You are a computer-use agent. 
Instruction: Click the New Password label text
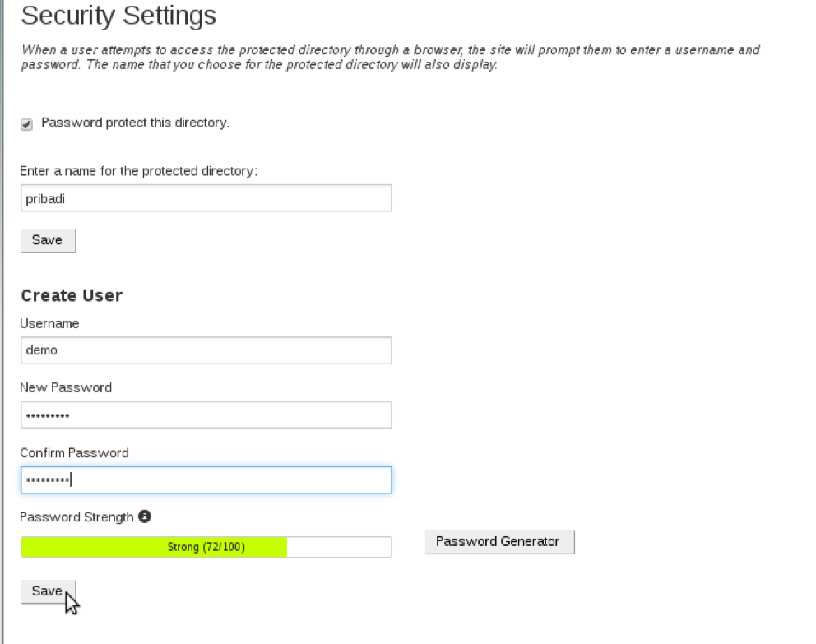coord(66,387)
